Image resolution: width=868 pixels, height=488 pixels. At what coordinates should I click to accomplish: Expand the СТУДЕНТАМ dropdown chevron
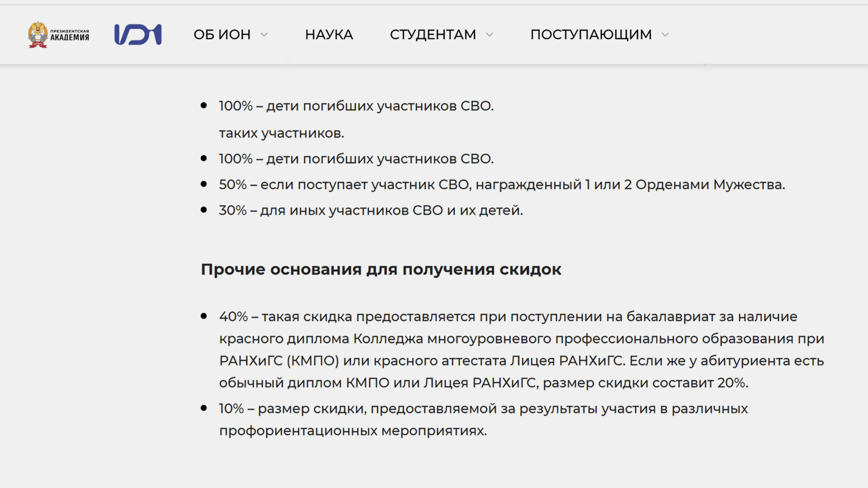click(x=490, y=35)
